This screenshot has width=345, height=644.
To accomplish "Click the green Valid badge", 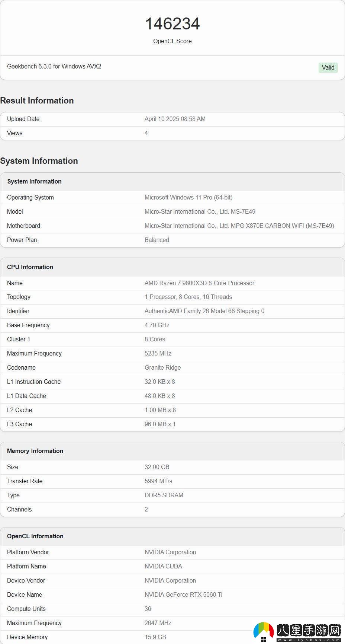I will click(328, 67).
